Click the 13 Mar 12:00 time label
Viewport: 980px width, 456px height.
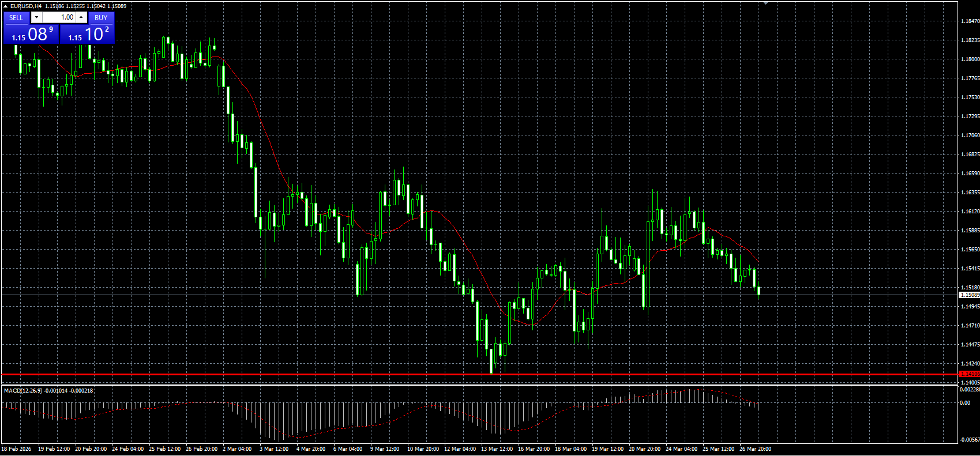click(497, 449)
